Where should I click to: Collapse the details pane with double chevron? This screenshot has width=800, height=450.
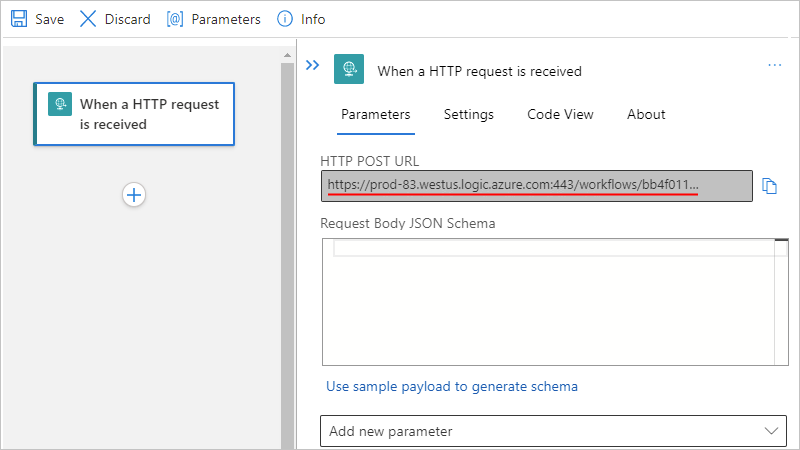click(312, 65)
